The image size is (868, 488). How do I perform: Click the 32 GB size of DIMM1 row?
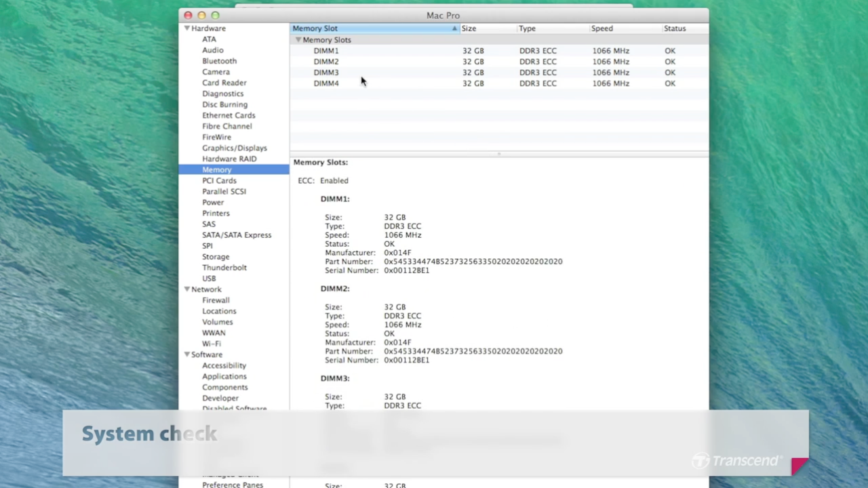click(x=473, y=51)
